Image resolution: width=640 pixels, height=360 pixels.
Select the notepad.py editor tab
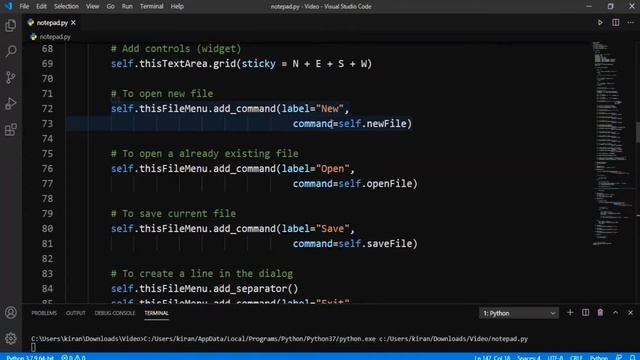pos(52,23)
